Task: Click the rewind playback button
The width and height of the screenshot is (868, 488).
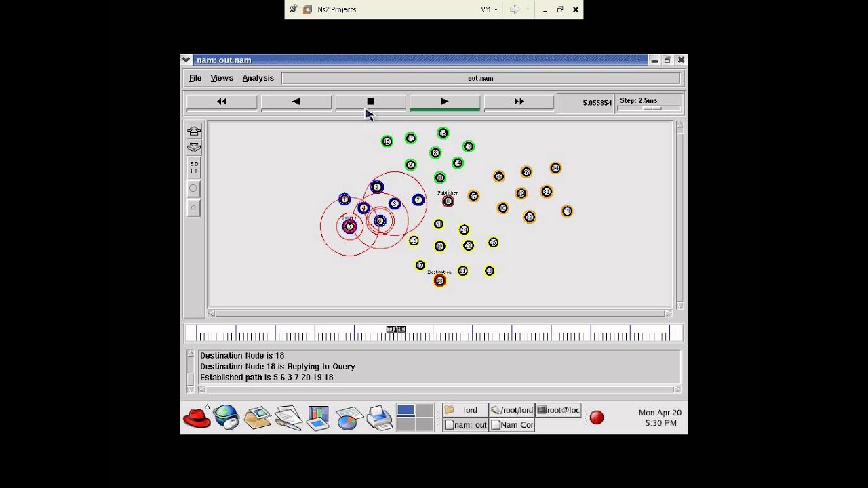Action: pyautogui.click(x=222, y=102)
